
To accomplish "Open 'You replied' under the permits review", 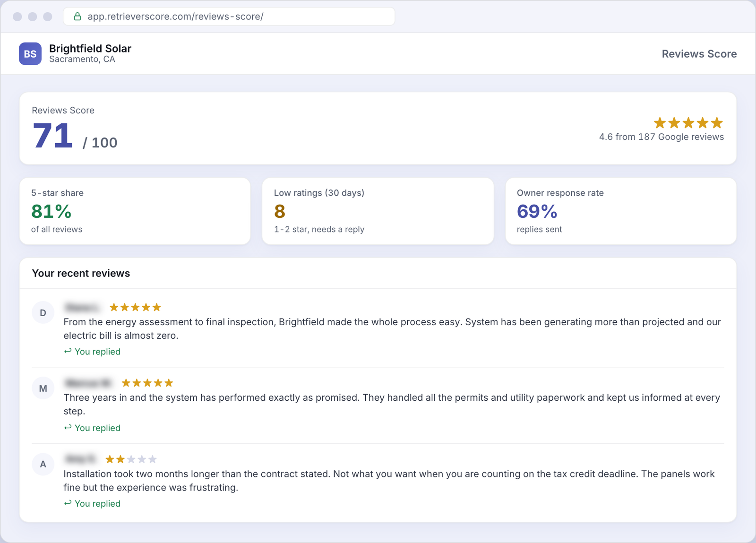I will pos(92,428).
